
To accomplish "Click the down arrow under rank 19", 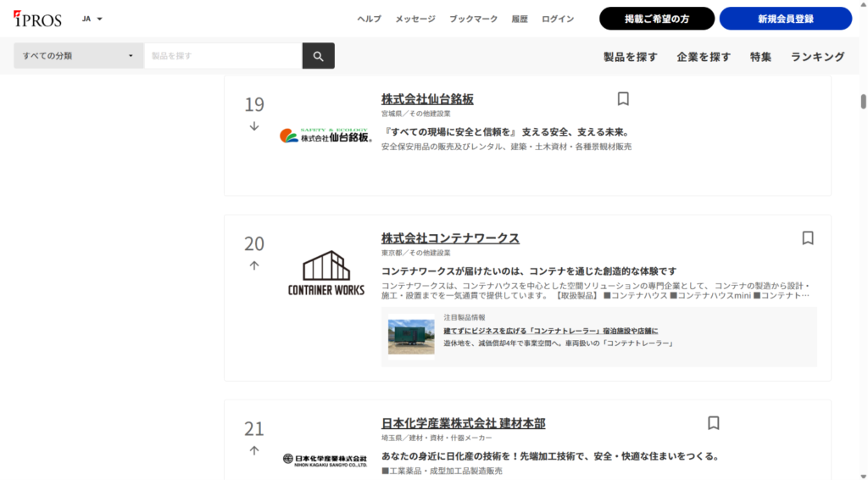I will [254, 126].
